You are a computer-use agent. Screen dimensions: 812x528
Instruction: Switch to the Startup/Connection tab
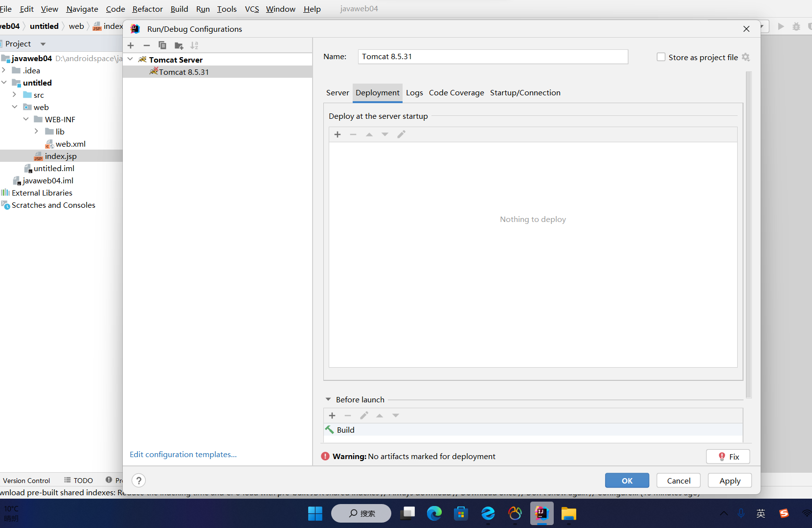pos(525,92)
